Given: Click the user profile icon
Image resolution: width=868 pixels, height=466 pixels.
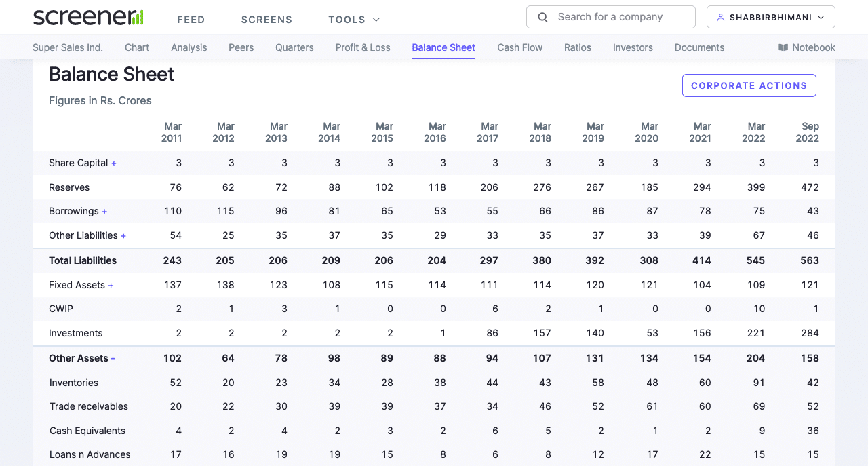Looking at the screenshot, I should pos(720,18).
